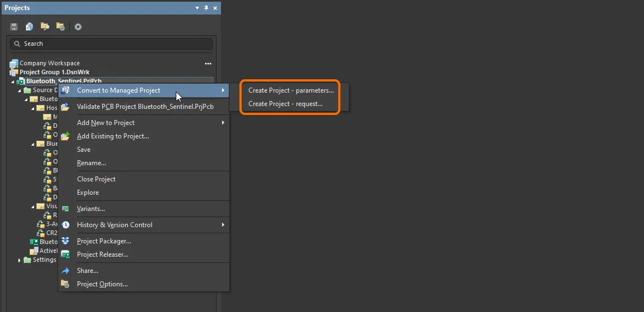The image size is (644, 312).
Task: Click the Project Options folder-gear icon
Action: 65,284
